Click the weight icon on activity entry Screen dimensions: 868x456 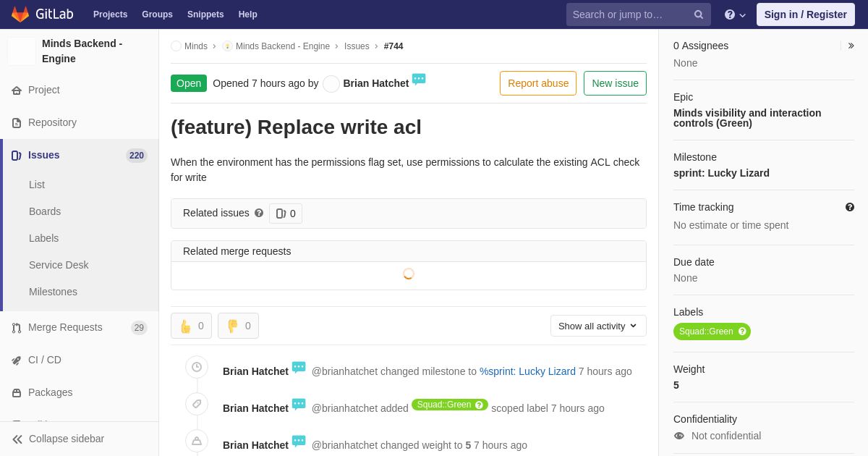click(197, 441)
